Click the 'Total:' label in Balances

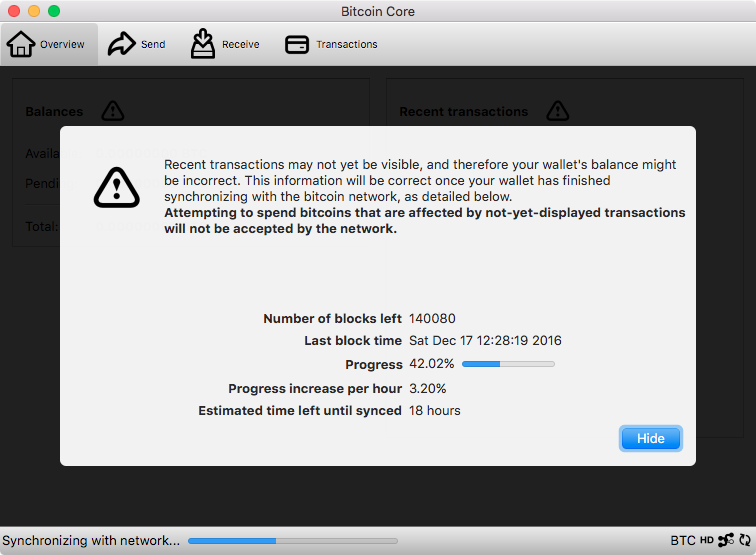[42, 226]
